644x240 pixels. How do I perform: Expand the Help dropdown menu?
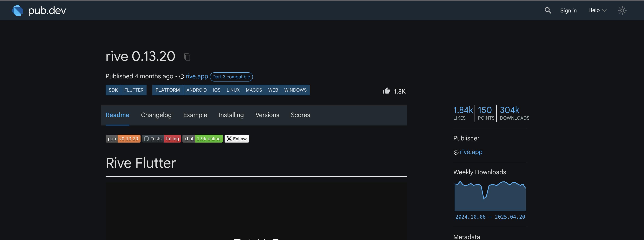[x=597, y=10]
